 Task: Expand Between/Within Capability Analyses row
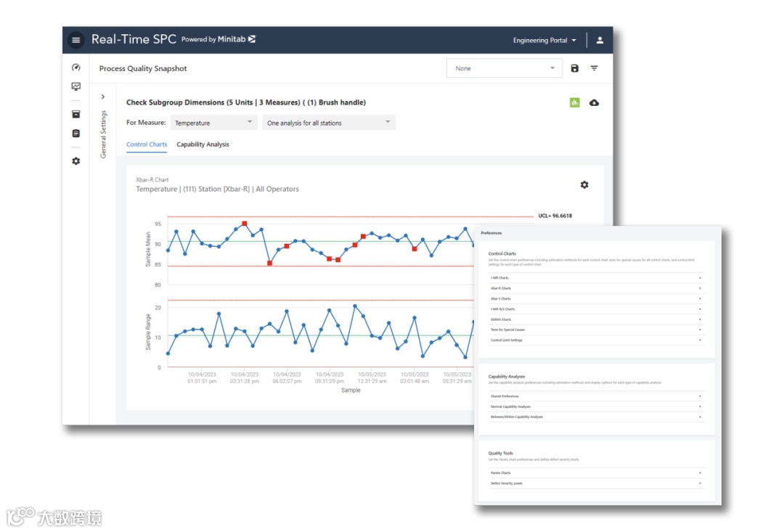597,417
